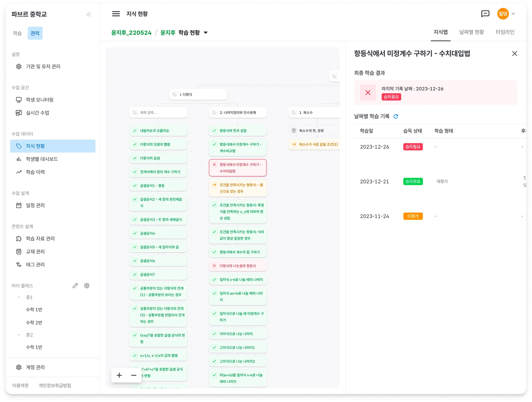
Task: Open the hamburger menu icon
Action: pos(116,14)
